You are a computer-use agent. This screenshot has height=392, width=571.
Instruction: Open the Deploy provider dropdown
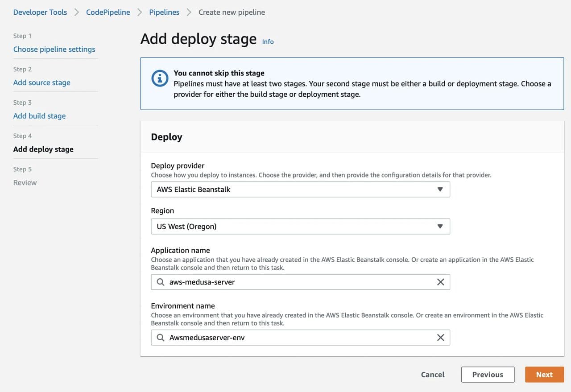300,189
